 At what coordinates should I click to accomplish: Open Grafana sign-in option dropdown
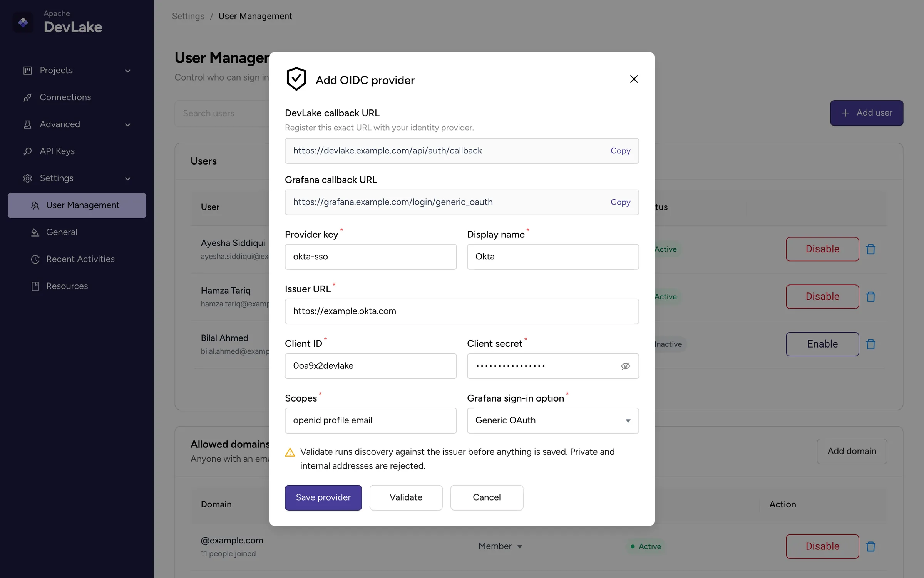(x=553, y=420)
